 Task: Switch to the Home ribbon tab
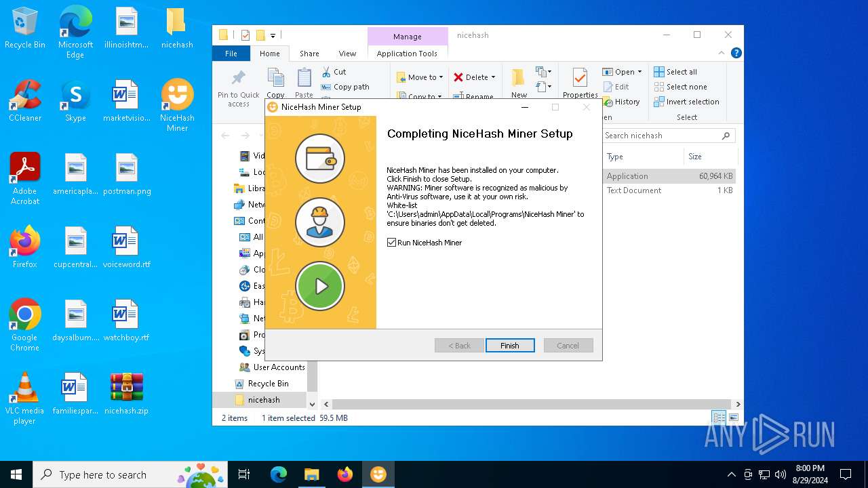pos(269,54)
